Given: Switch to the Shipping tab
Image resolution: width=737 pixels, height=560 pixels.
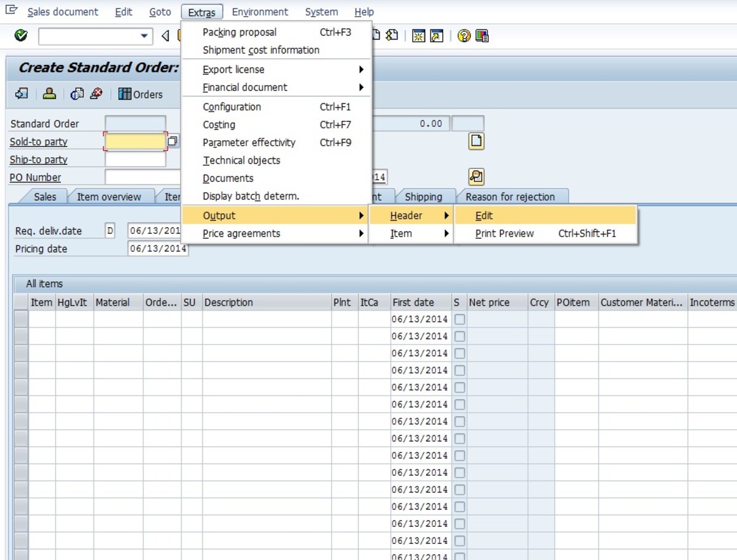Looking at the screenshot, I should 426,196.
